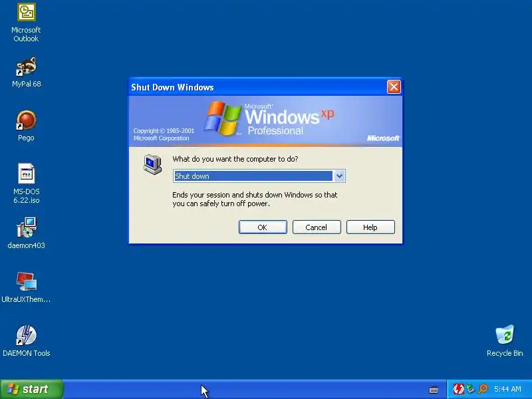
Task: Open the Start menu
Action: [31, 389]
